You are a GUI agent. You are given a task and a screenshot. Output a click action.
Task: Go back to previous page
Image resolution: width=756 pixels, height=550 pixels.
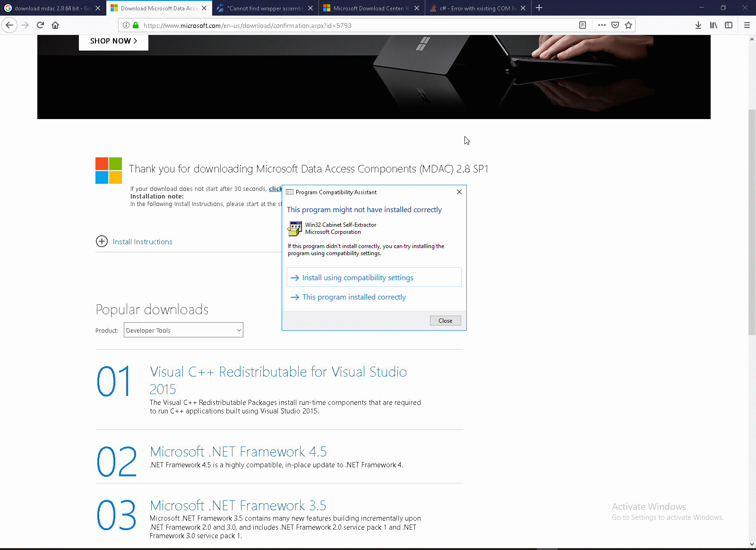tap(9, 25)
